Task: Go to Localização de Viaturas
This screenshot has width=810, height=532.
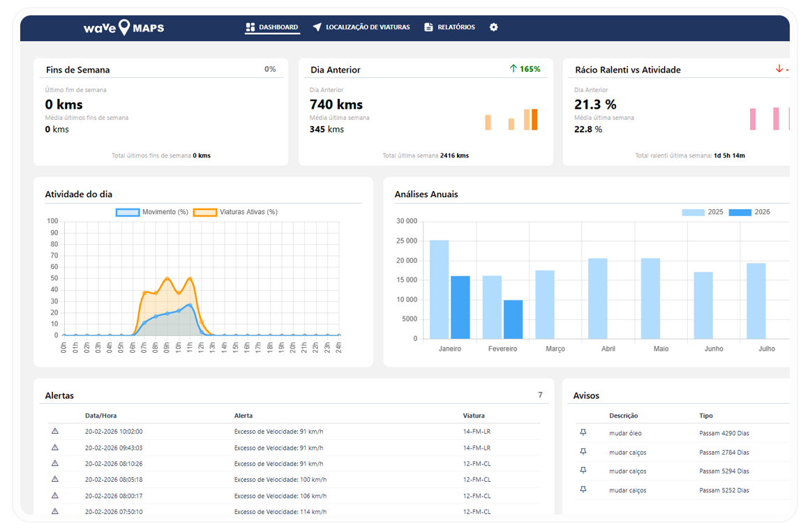Action: click(361, 27)
